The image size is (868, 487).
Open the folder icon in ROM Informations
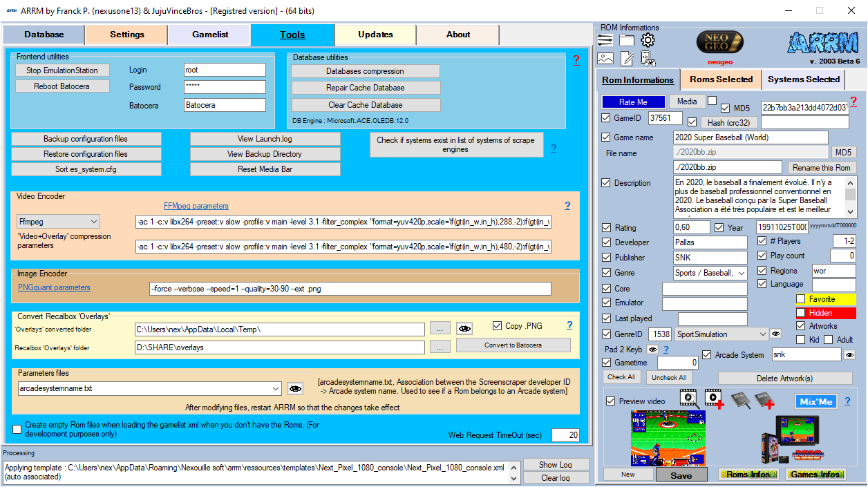click(x=627, y=40)
